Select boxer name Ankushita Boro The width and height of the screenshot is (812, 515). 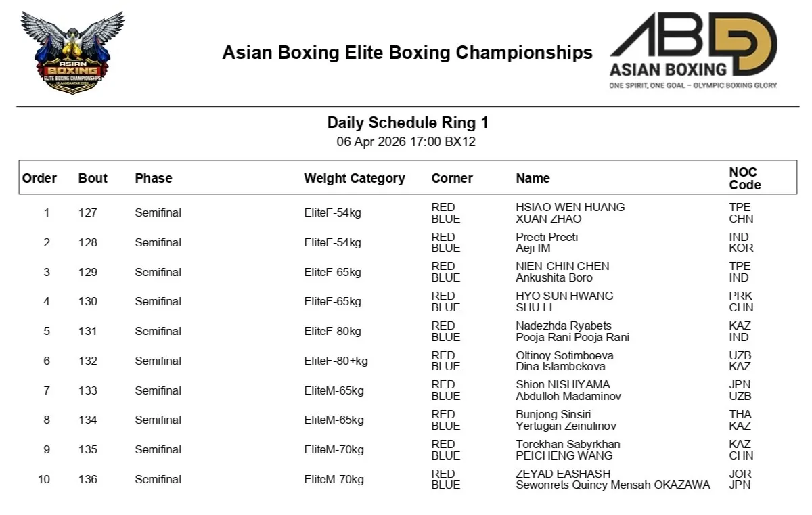coord(554,277)
